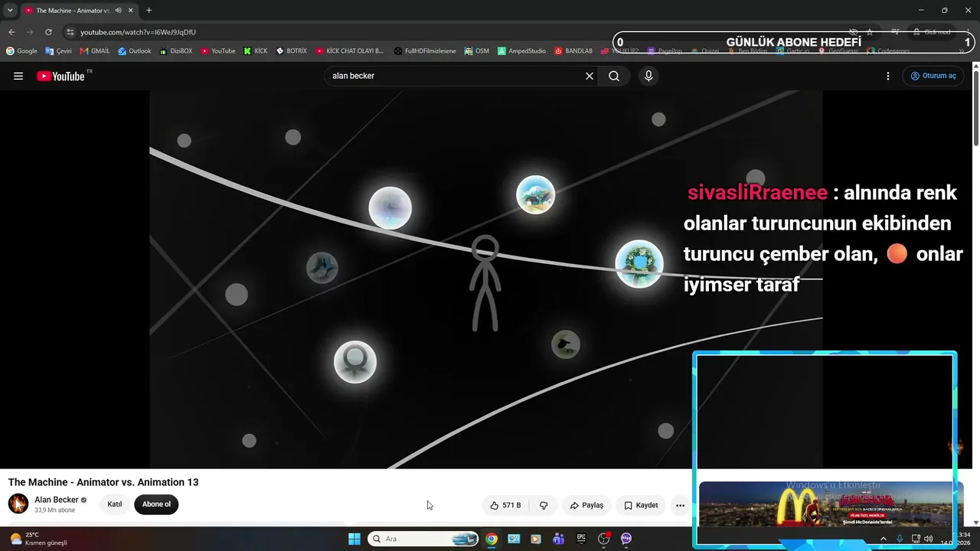
Task: Open the AmpedStudio bookmark
Action: (521, 51)
